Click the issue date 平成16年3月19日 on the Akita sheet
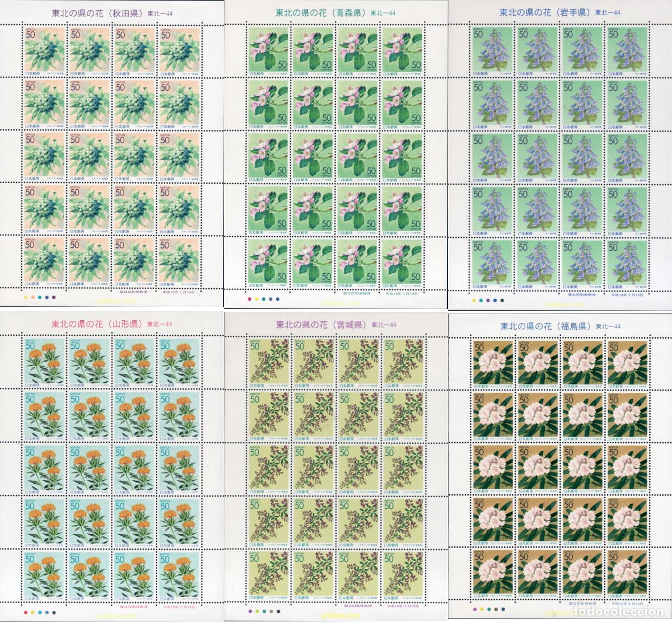This screenshot has height=622, width=672. pos(178,292)
